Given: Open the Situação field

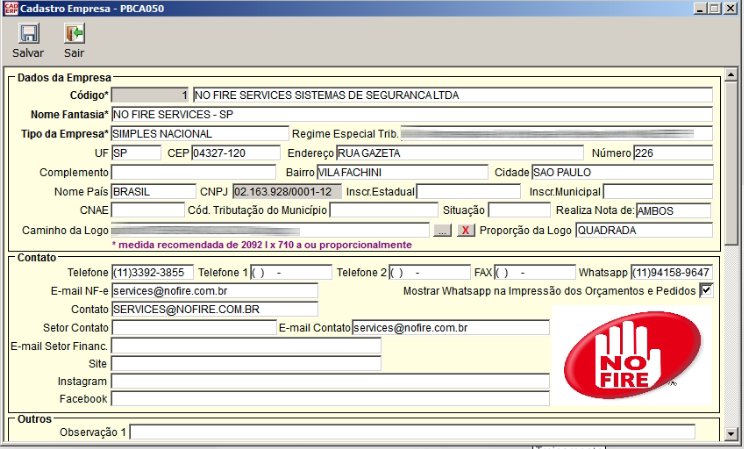Looking at the screenshot, I should 520,210.
